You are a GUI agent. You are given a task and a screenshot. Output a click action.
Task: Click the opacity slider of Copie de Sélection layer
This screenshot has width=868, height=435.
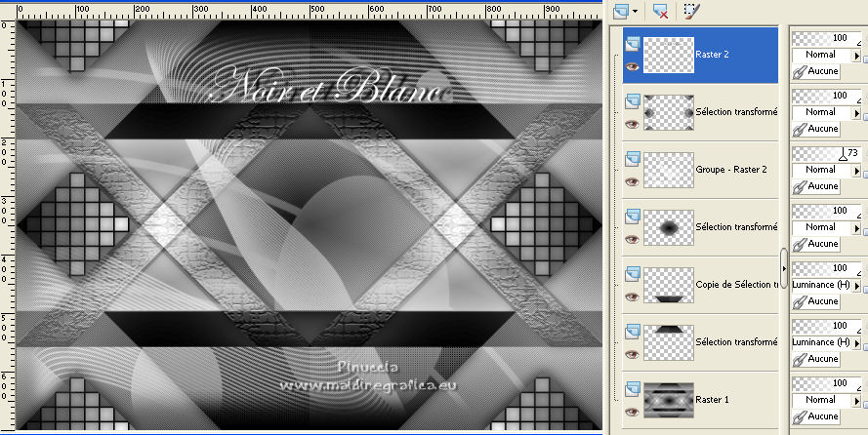click(826, 268)
